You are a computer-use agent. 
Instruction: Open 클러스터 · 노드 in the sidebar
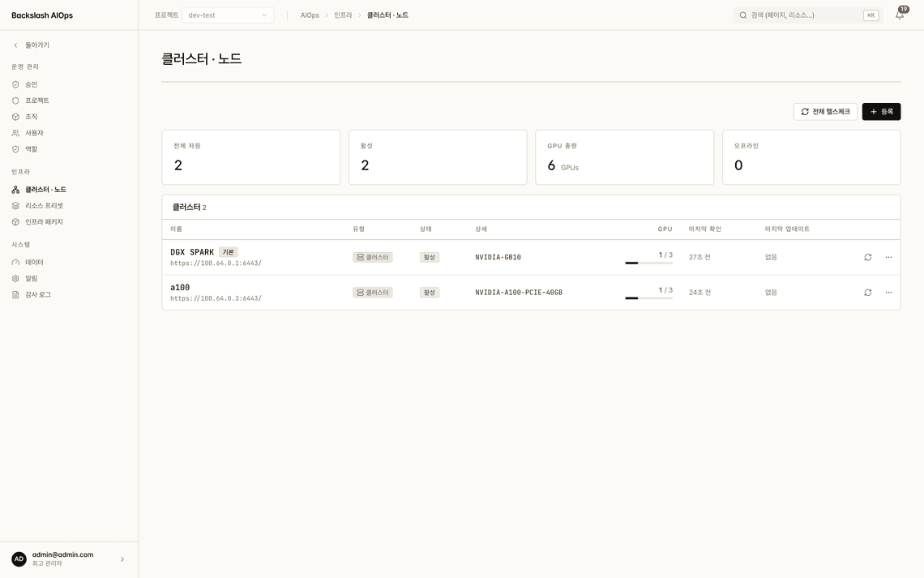(40, 190)
